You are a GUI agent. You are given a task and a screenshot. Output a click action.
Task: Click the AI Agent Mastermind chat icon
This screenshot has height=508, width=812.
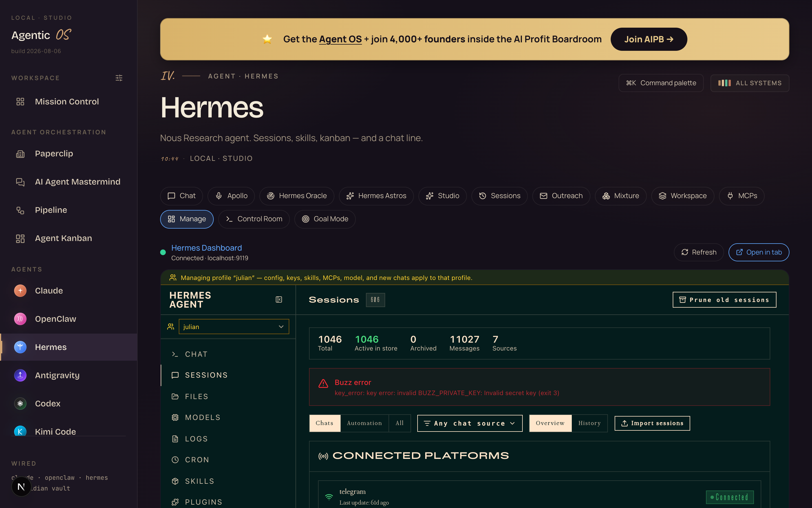point(20,182)
